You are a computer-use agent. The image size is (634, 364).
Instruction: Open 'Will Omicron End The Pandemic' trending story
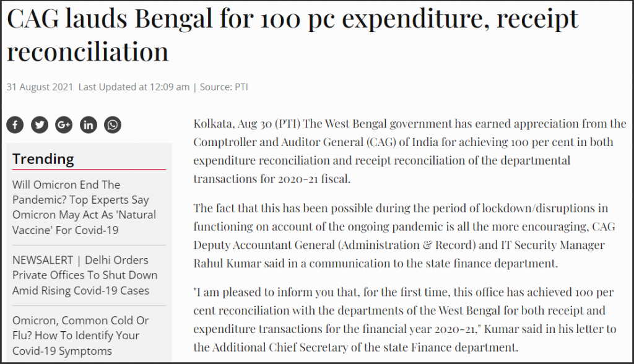click(x=84, y=207)
